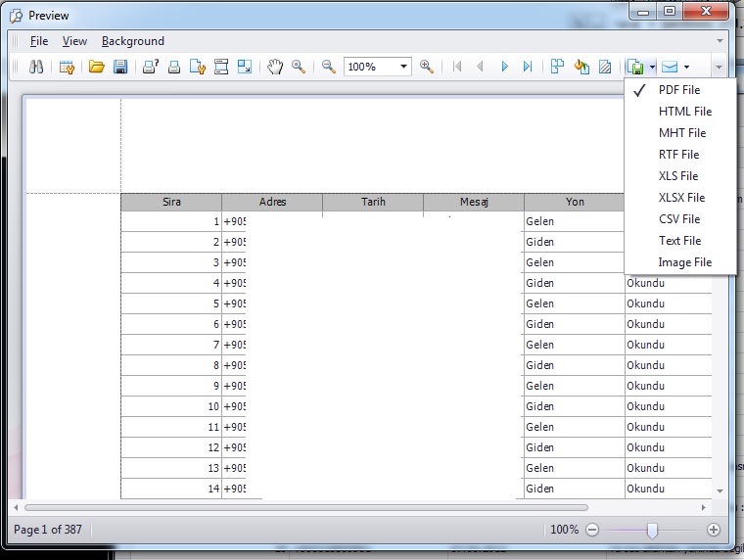Viewport: 744px width, 560px height.
Task: Click the Send via E-Mail icon
Action: point(670,67)
